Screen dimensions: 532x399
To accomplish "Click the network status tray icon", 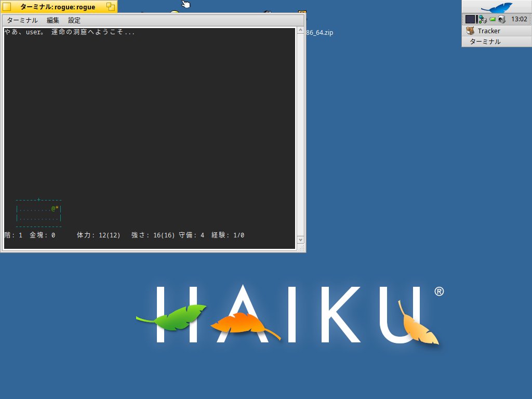I will [x=483, y=19].
